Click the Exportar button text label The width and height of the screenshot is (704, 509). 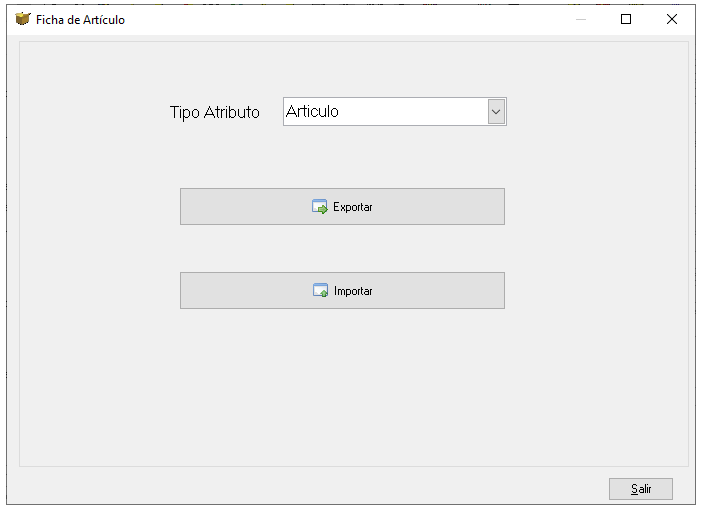tap(352, 207)
